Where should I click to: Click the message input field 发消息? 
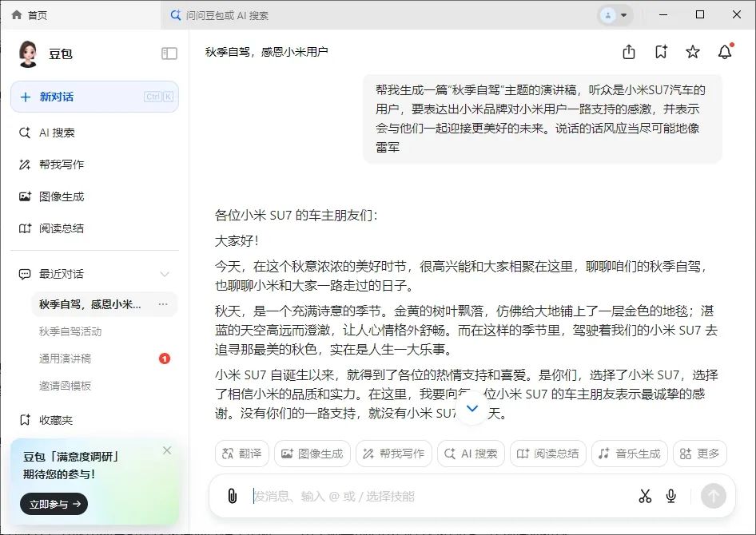tap(434, 496)
